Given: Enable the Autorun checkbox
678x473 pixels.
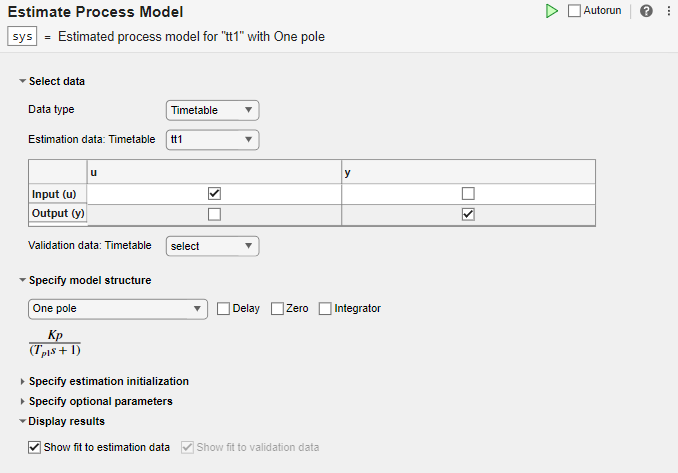Looking at the screenshot, I should point(574,11).
